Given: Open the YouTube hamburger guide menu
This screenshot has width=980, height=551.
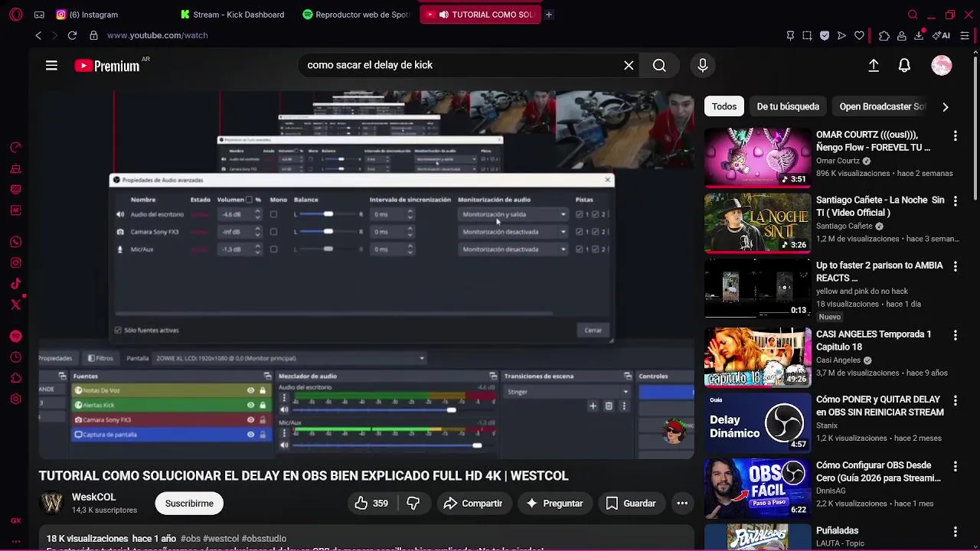Looking at the screenshot, I should (51, 66).
